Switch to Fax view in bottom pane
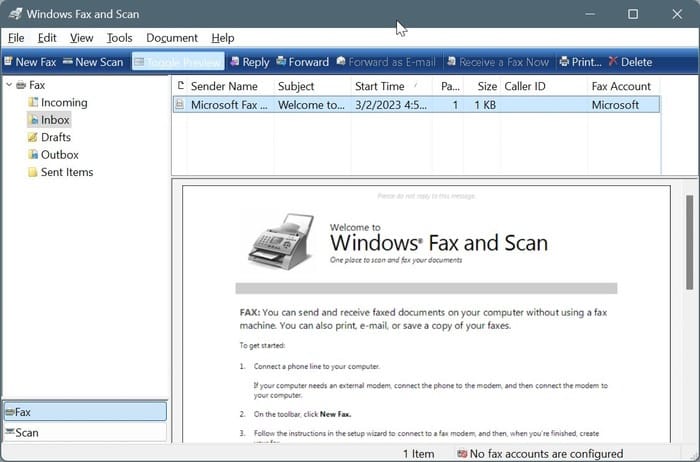The image size is (700, 462). point(85,412)
